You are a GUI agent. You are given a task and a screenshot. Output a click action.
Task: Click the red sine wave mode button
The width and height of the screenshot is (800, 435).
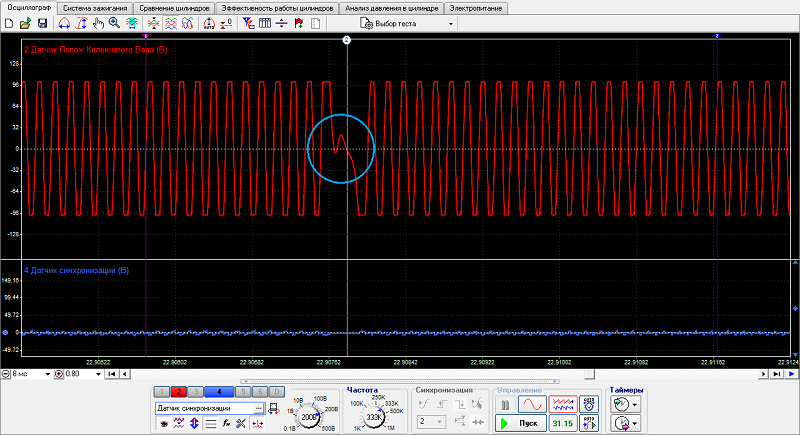pos(532,405)
